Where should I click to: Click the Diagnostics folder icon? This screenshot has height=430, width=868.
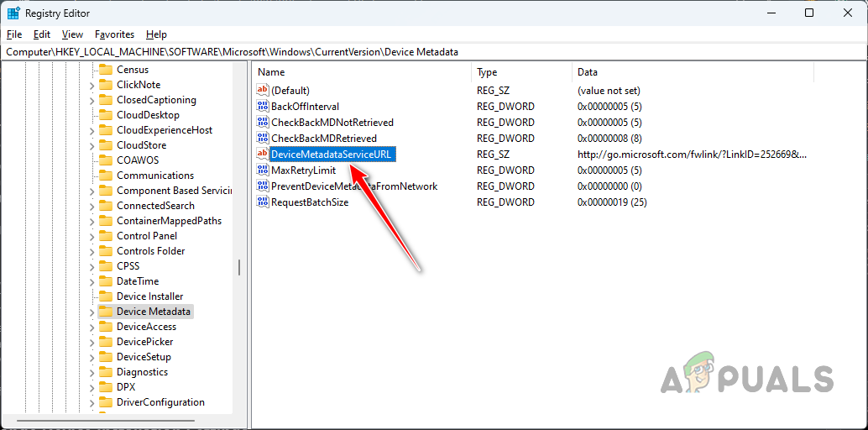(x=106, y=372)
